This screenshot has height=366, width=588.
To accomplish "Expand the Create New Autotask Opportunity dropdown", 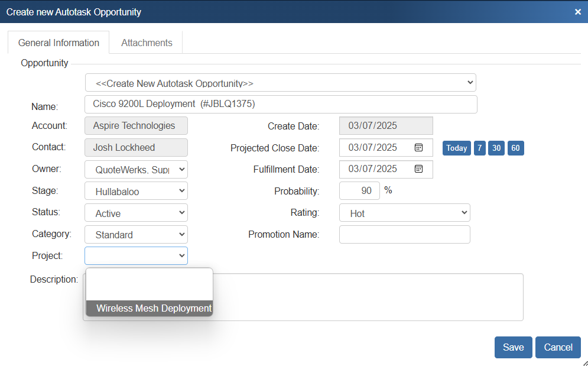I will 281,83.
